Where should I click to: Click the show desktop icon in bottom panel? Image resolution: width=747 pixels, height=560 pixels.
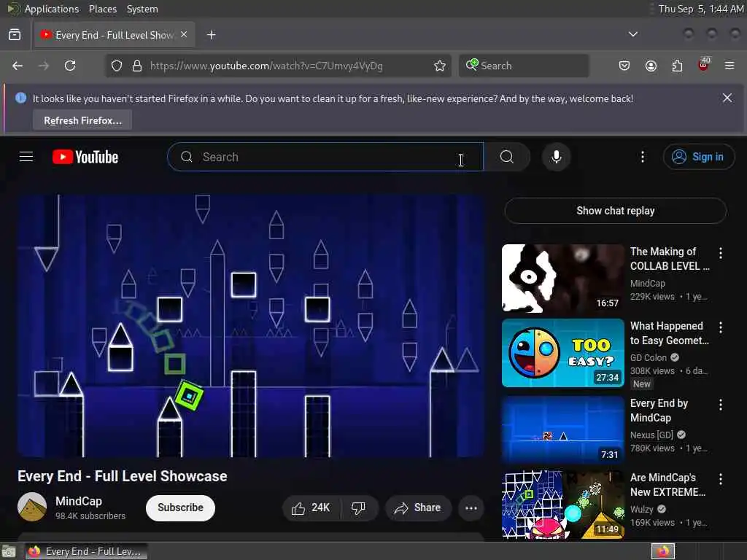pos(9,552)
